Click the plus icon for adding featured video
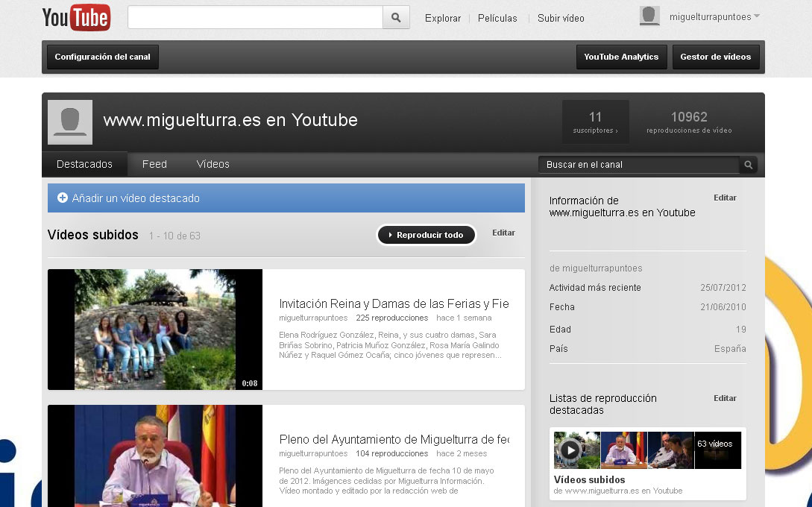 [x=62, y=198]
